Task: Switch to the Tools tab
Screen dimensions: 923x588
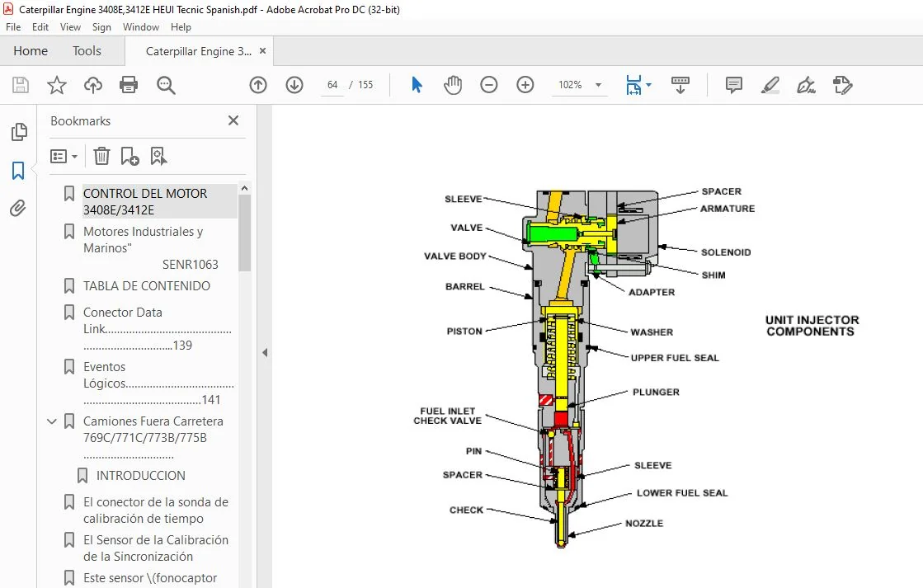Action: pos(87,51)
